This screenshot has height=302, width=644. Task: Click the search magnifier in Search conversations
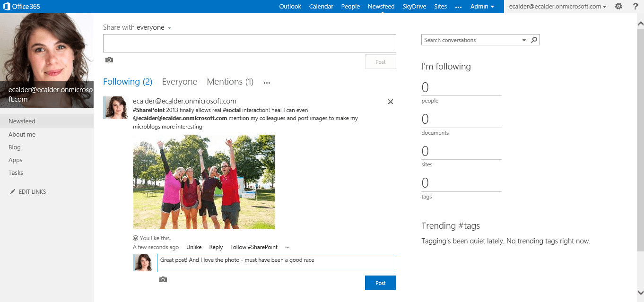(534, 40)
